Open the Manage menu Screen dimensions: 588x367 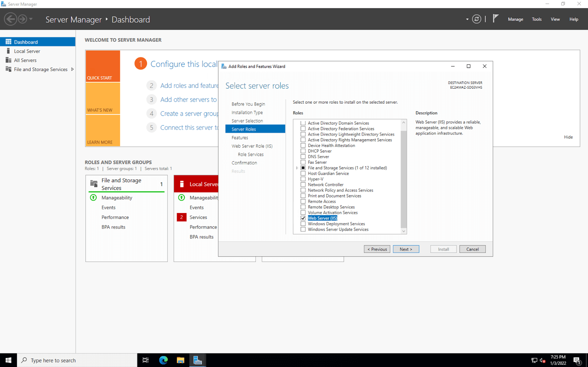point(515,19)
